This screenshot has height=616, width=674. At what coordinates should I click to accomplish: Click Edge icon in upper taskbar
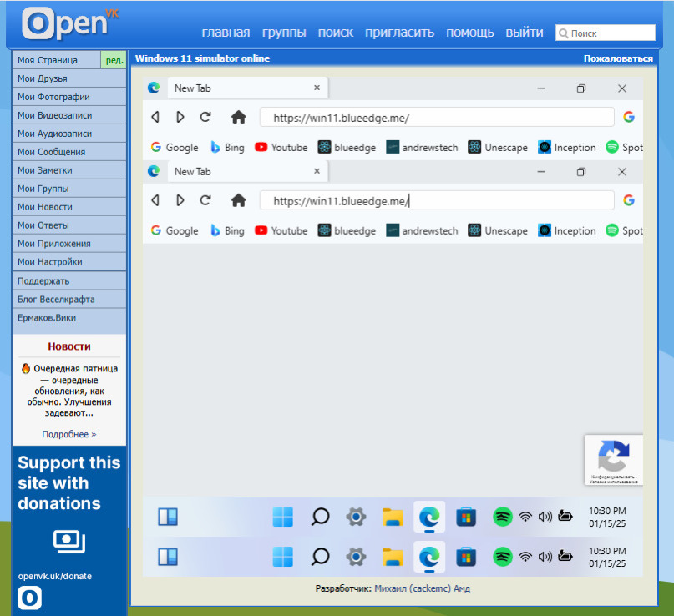(x=429, y=517)
